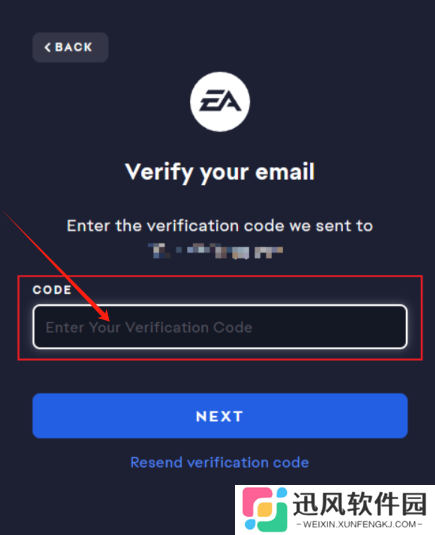
Task: Click the round EA logo
Action: (220, 102)
